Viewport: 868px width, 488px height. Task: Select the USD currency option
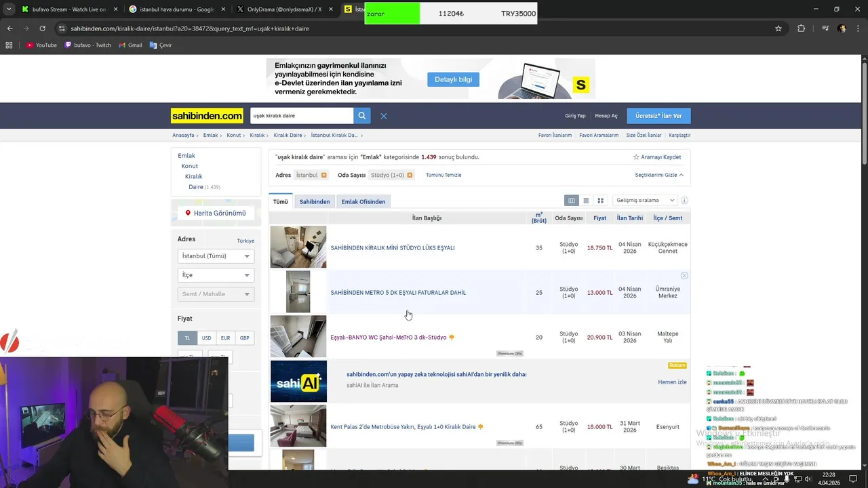coord(206,338)
